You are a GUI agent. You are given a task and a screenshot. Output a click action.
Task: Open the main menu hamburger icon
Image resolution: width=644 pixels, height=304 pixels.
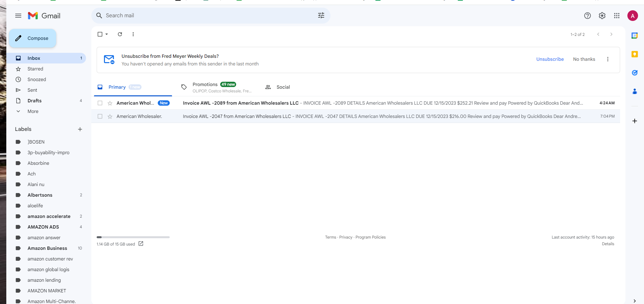(x=18, y=16)
